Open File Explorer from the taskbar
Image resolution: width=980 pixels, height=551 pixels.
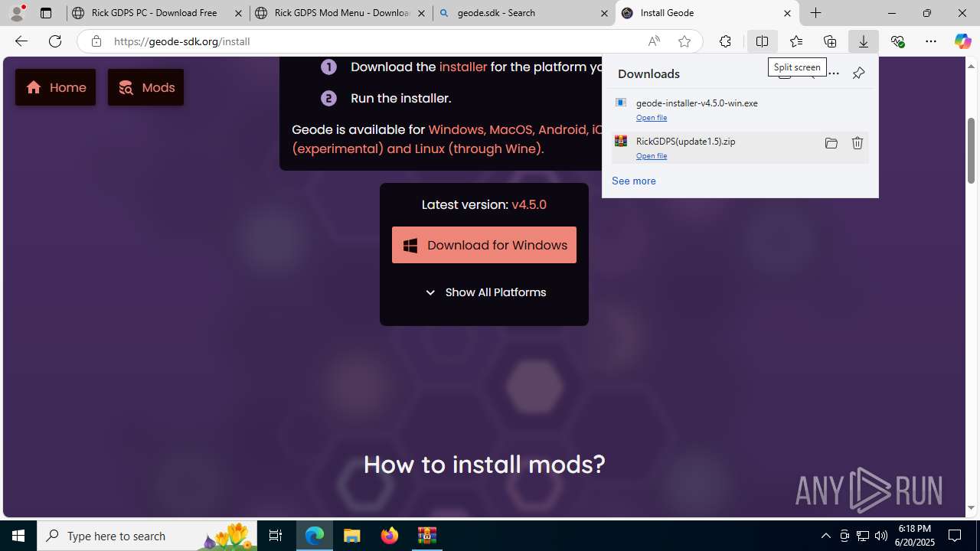(352, 536)
